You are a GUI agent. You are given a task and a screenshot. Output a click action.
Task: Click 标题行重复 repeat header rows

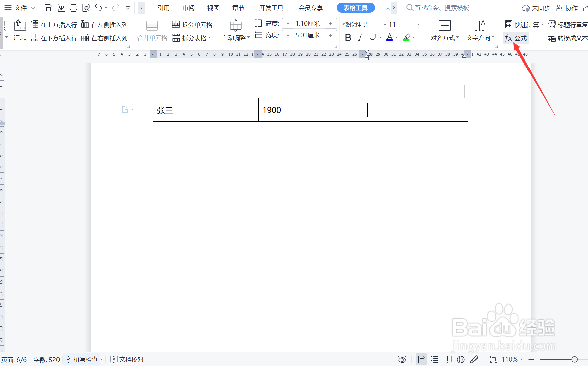567,25
